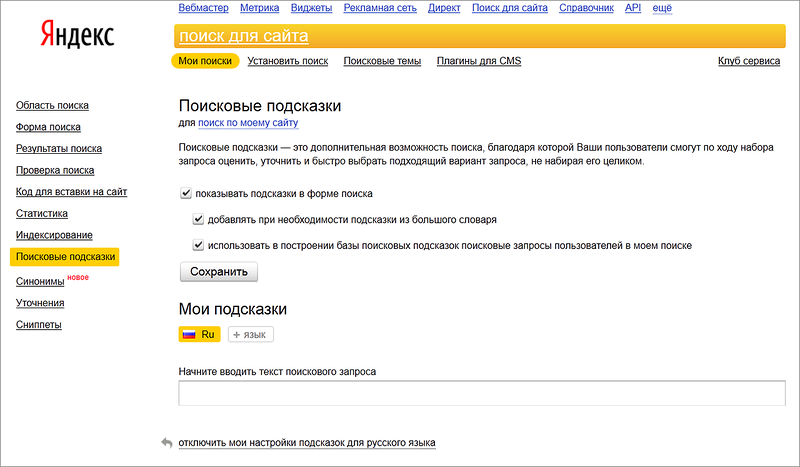Open 'Плагины для CMS' tab
Image resolution: width=800 pixels, height=467 pixels.
(x=479, y=61)
